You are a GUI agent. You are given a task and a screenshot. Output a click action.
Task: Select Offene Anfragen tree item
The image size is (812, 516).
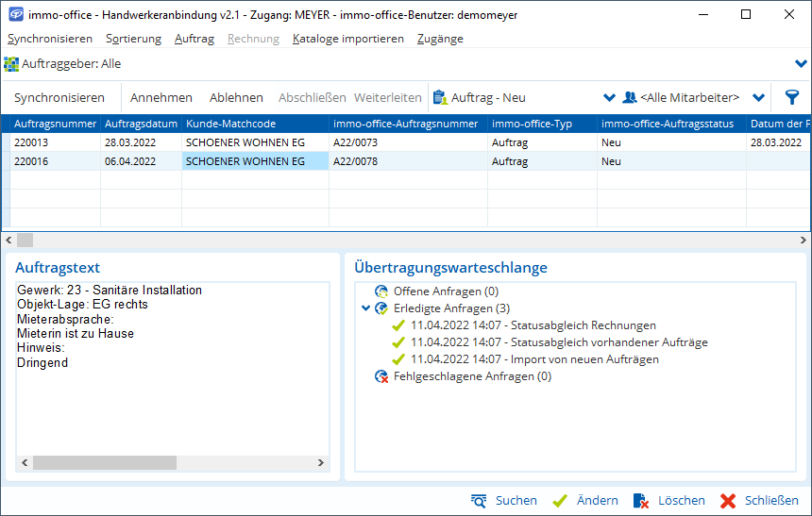pyautogui.click(x=446, y=291)
